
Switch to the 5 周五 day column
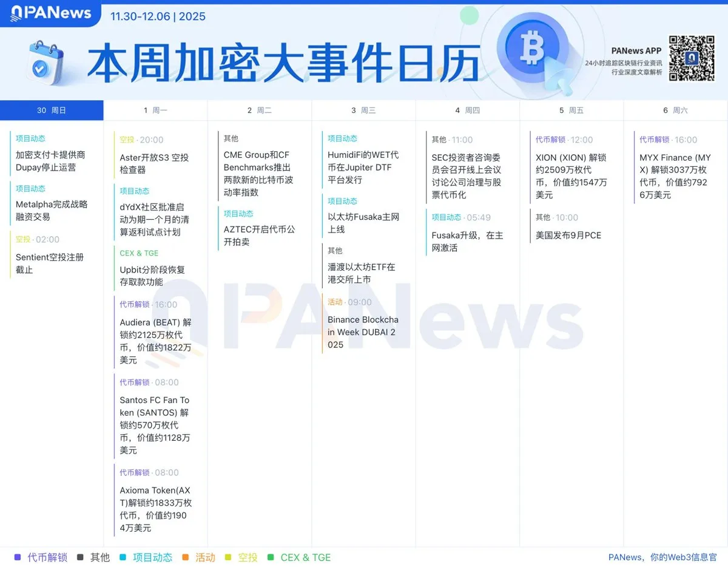click(571, 110)
